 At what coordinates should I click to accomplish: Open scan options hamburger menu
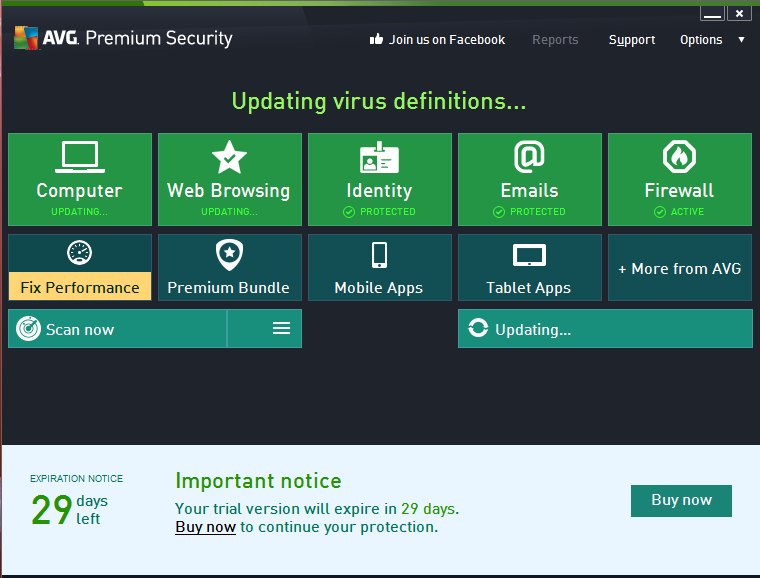[281, 328]
